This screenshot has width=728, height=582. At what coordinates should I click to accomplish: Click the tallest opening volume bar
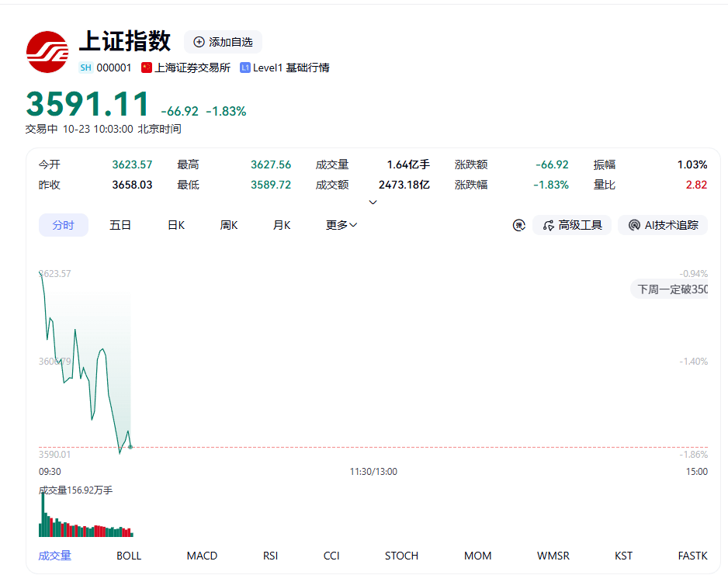(x=43, y=514)
